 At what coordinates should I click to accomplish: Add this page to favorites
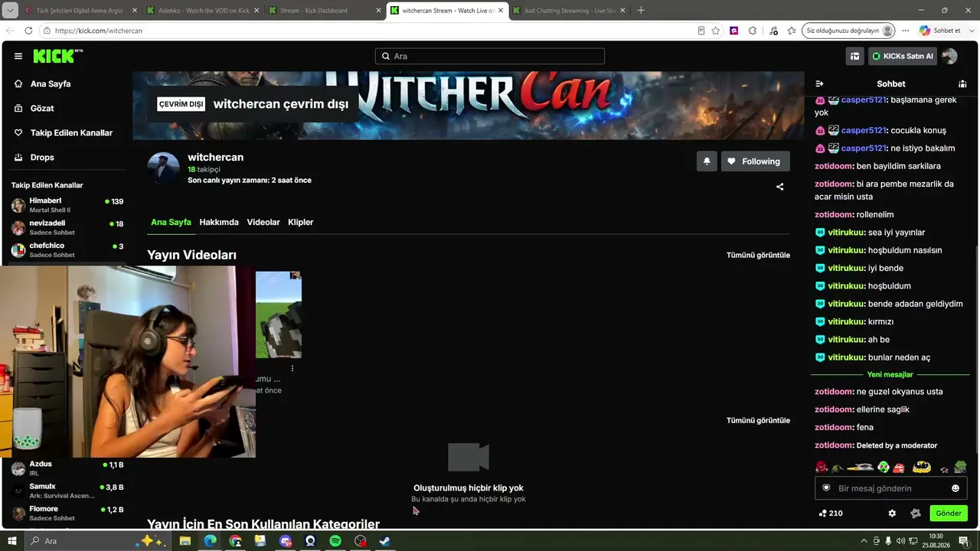click(x=716, y=31)
